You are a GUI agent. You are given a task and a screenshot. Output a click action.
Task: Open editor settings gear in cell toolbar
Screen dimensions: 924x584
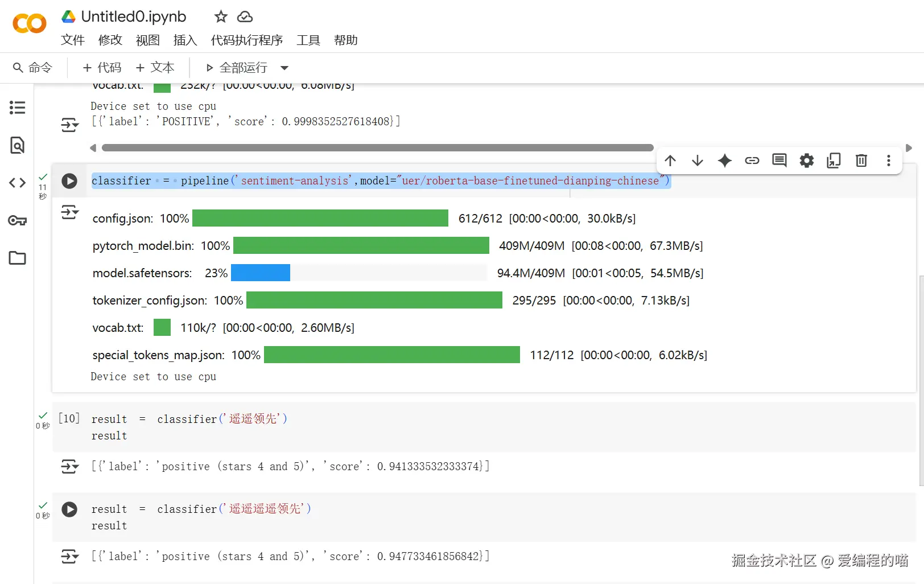click(x=807, y=161)
